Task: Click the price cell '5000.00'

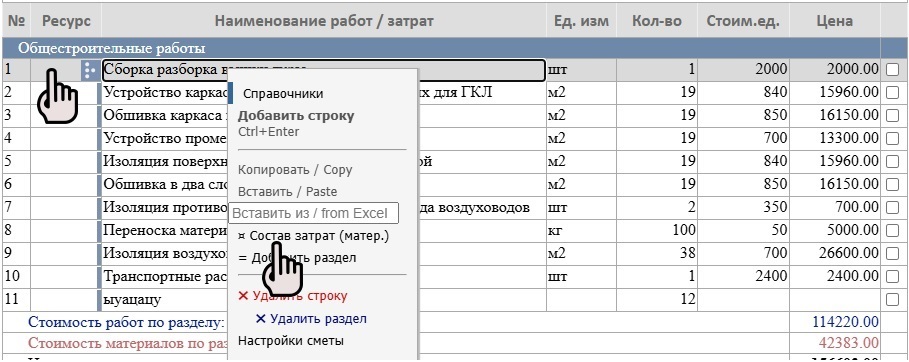Action: [x=835, y=230]
